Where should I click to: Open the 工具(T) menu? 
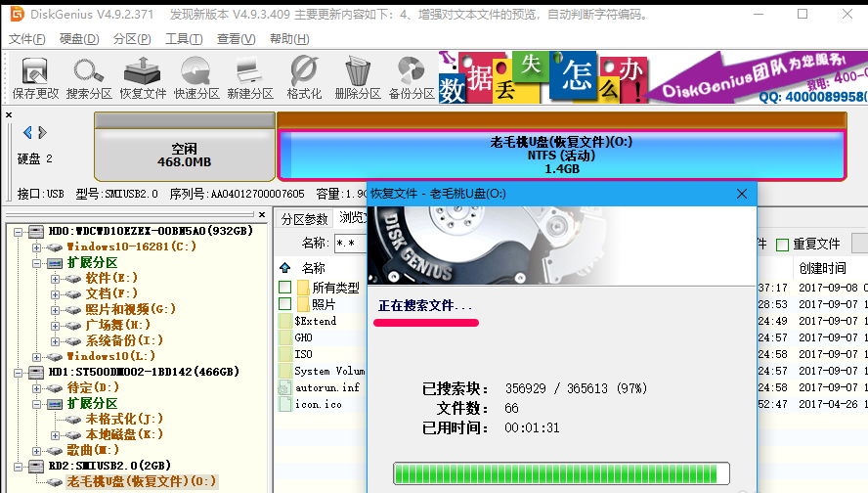point(184,39)
